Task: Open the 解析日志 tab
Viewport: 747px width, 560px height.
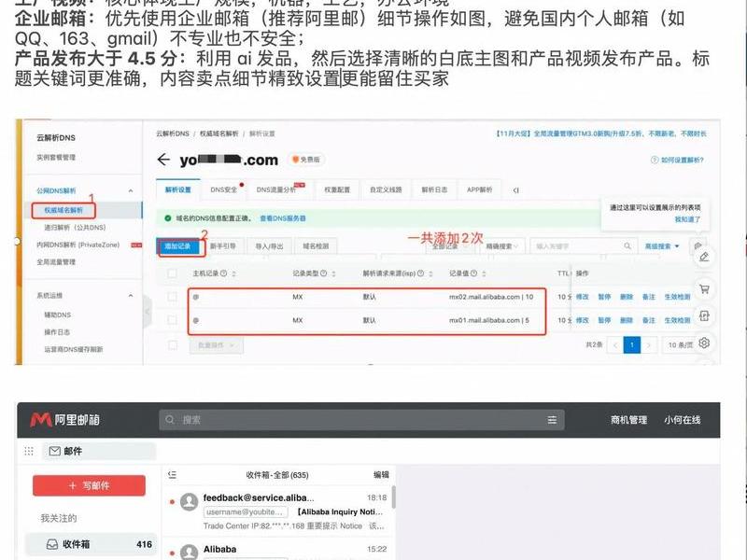Action: click(434, 189)
